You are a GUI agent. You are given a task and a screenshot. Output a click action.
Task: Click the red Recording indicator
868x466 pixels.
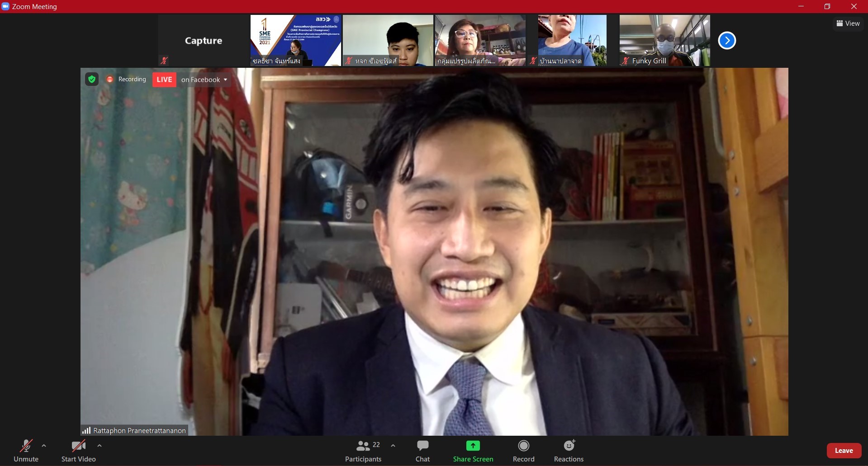click(110, 80)
